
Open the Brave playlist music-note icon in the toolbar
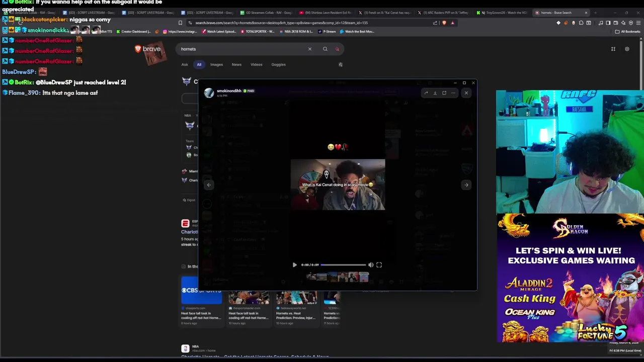pos(600,23)
